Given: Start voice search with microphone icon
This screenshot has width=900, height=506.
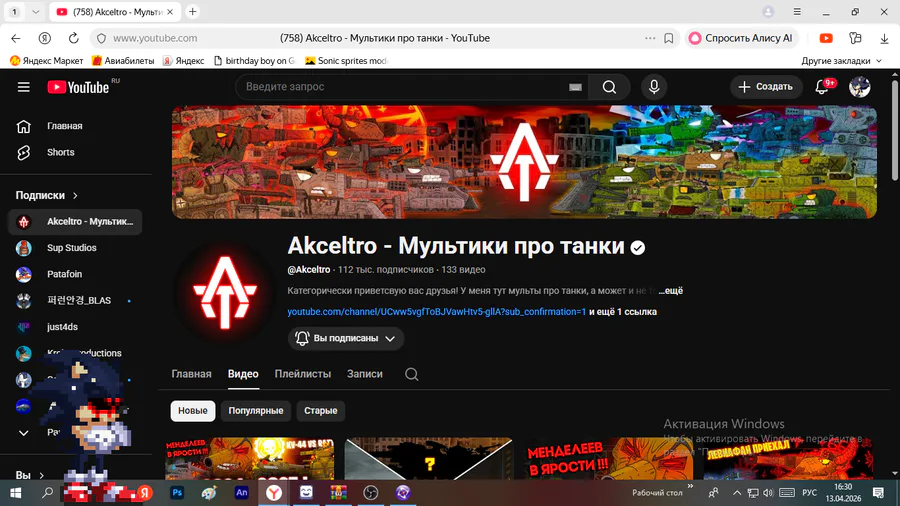Looking at the screenshot, I should click(654, 87).
